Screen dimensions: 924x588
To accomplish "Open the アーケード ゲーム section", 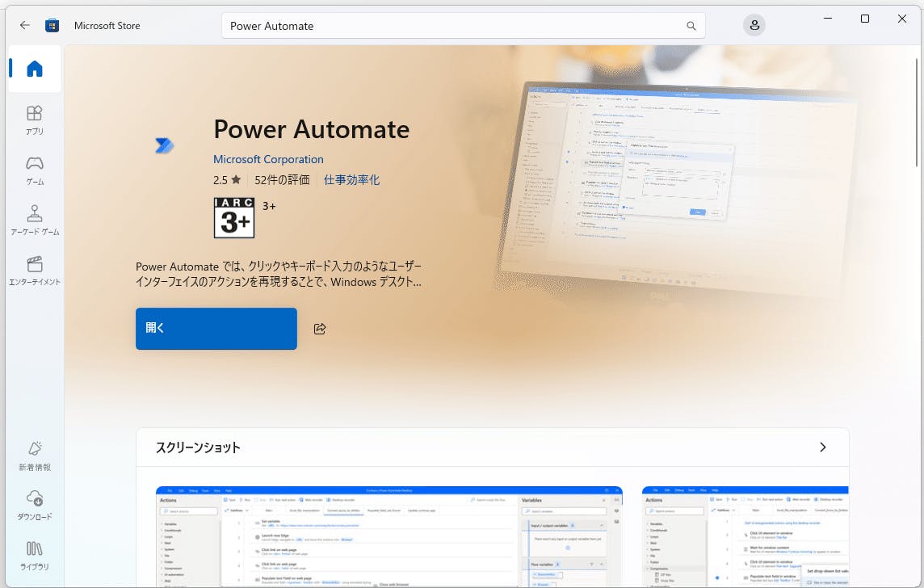I will (x=35, y=220).
